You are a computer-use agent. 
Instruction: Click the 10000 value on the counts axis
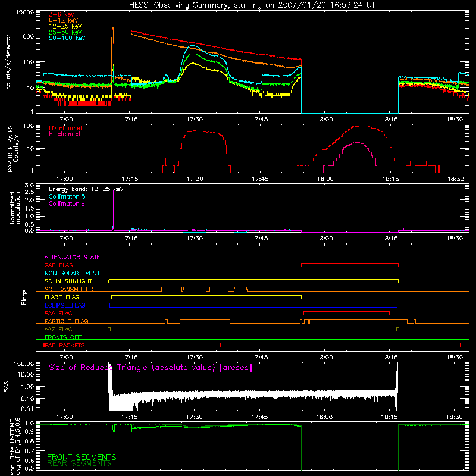point(25,12)
